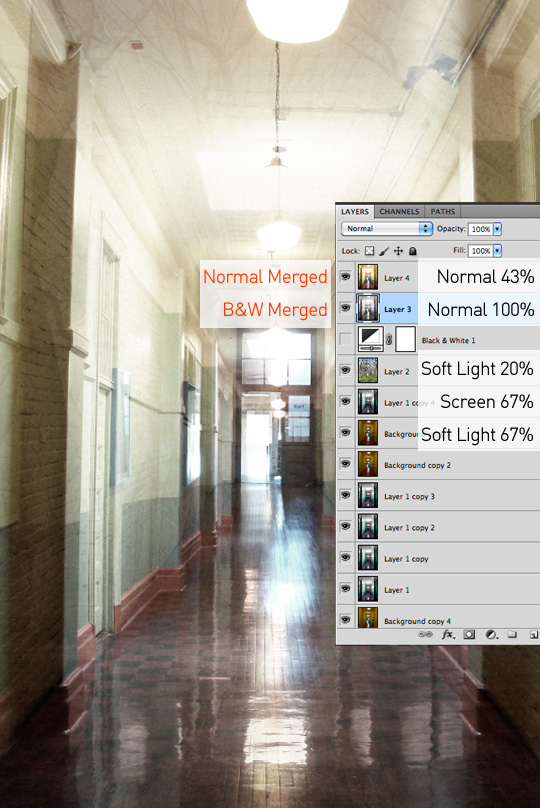Select the Black & White 1 layer mask
The height and width of the screenshot is (808, 540).
pyautogui.click(x=406, y=339)
